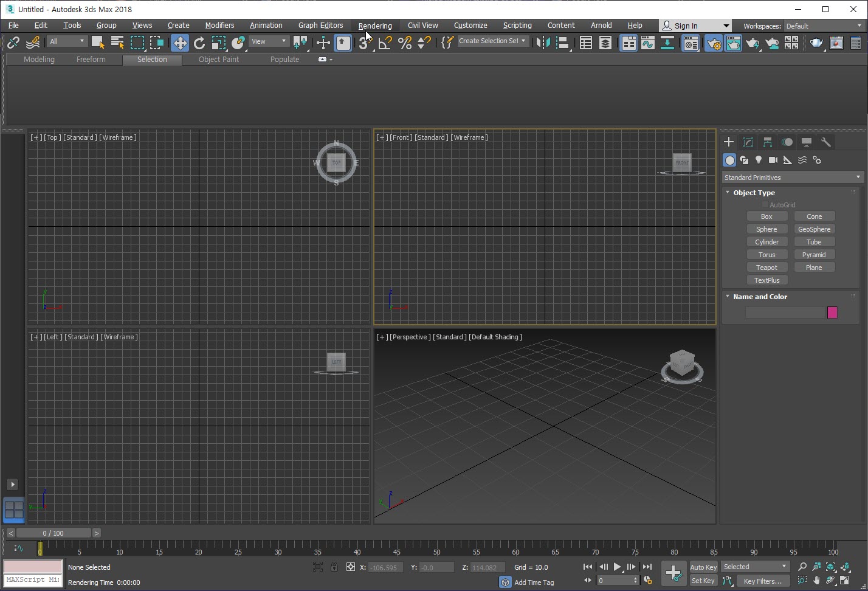This screenshot has height=591, width=868.
Task: Toggle the selection lock icon
Action: coord(334,567)
